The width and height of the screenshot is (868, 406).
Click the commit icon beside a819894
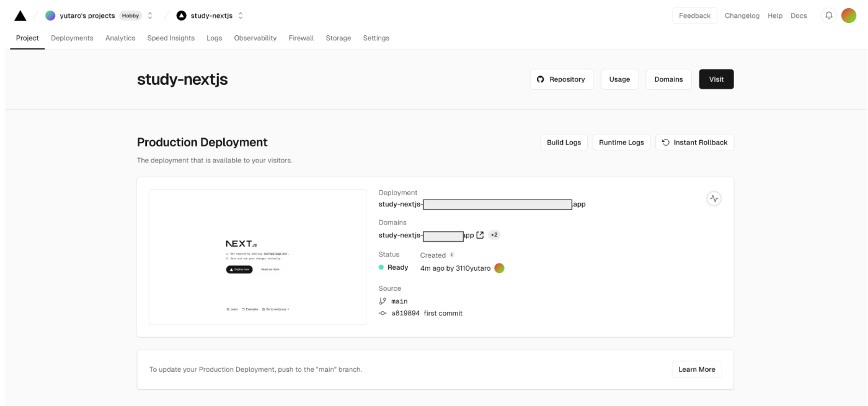(x=383, y=313)
